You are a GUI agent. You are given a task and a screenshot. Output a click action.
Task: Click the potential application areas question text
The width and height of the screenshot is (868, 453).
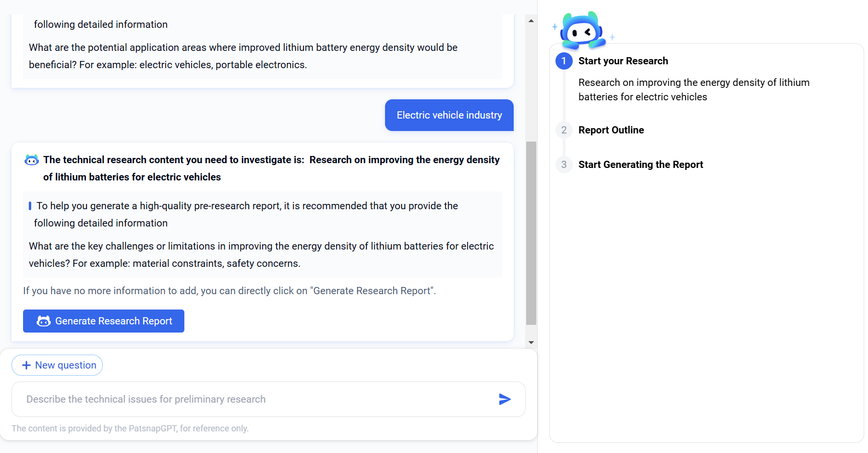[x=243, y=56]
